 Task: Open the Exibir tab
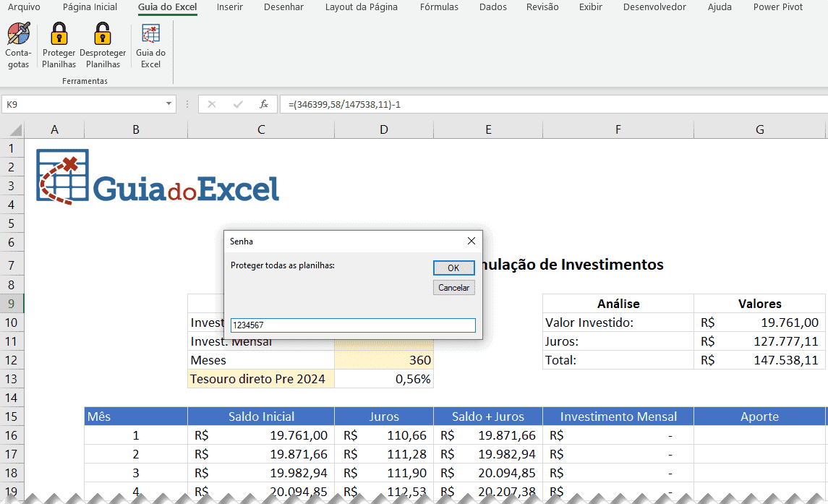(590, 7)
